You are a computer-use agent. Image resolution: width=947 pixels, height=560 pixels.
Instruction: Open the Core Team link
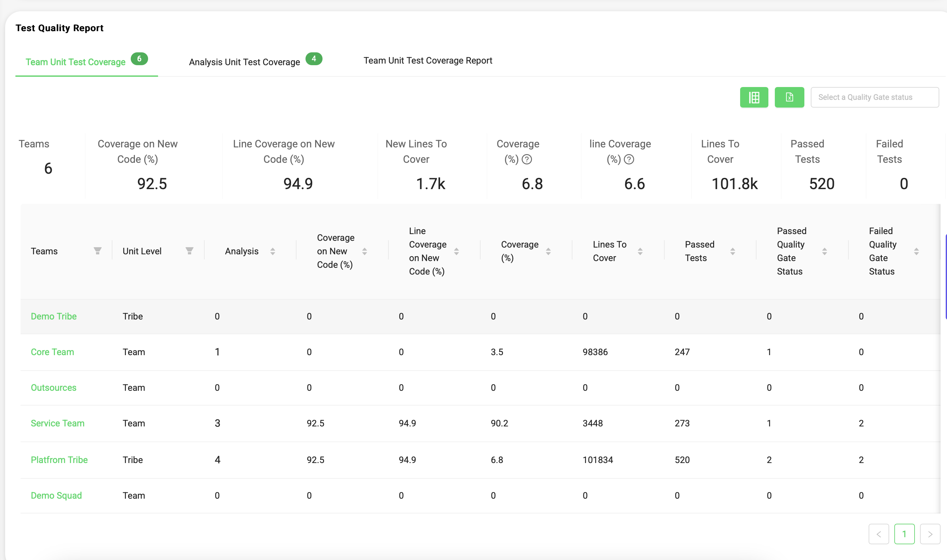tap(52, 352)
